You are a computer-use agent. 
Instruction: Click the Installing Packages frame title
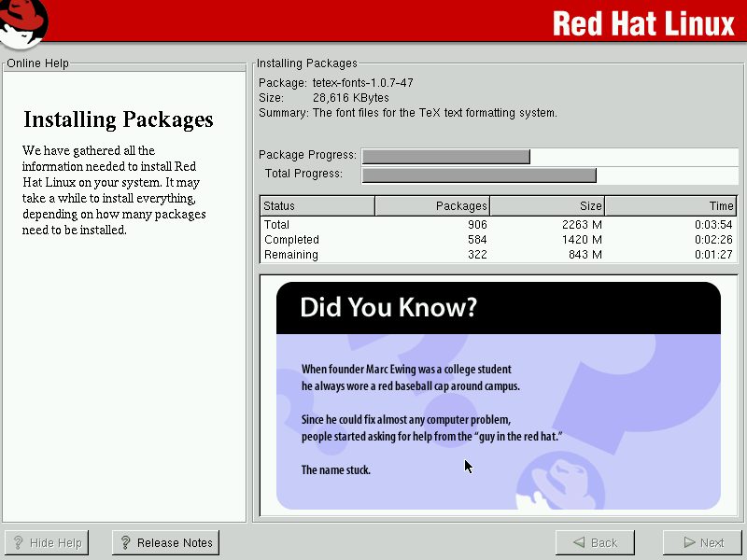[x=307, y=63]
